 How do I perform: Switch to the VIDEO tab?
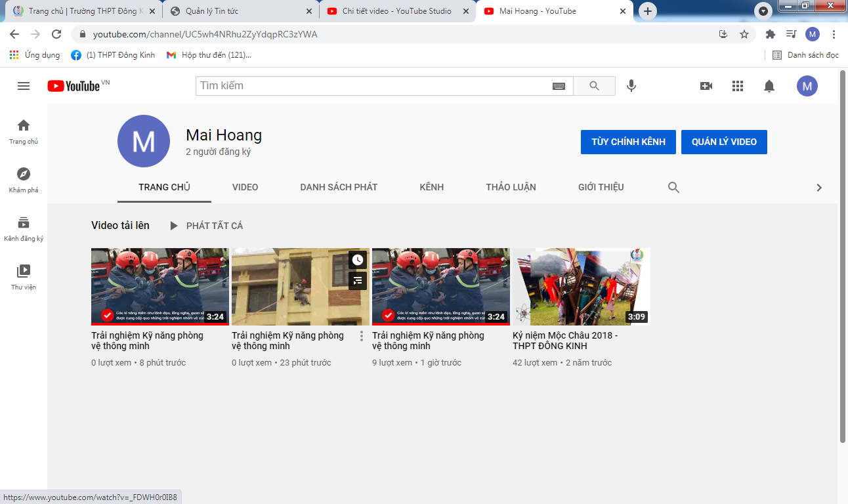245,187
